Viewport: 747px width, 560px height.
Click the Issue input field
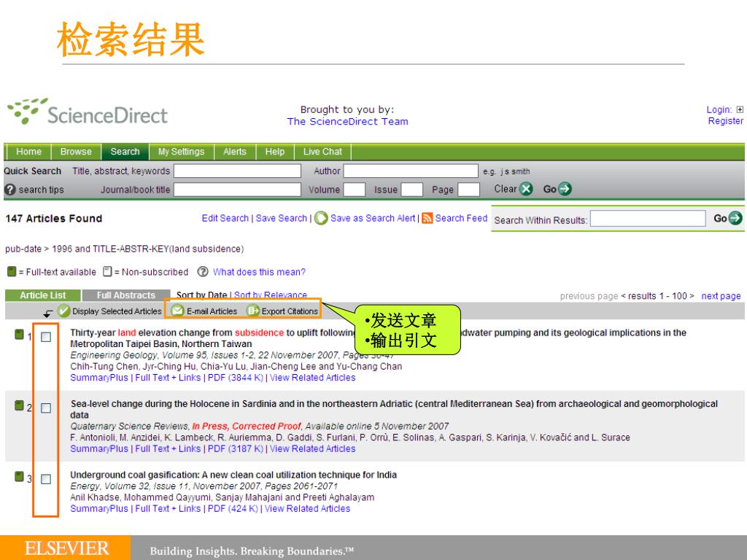pos(411,190)
